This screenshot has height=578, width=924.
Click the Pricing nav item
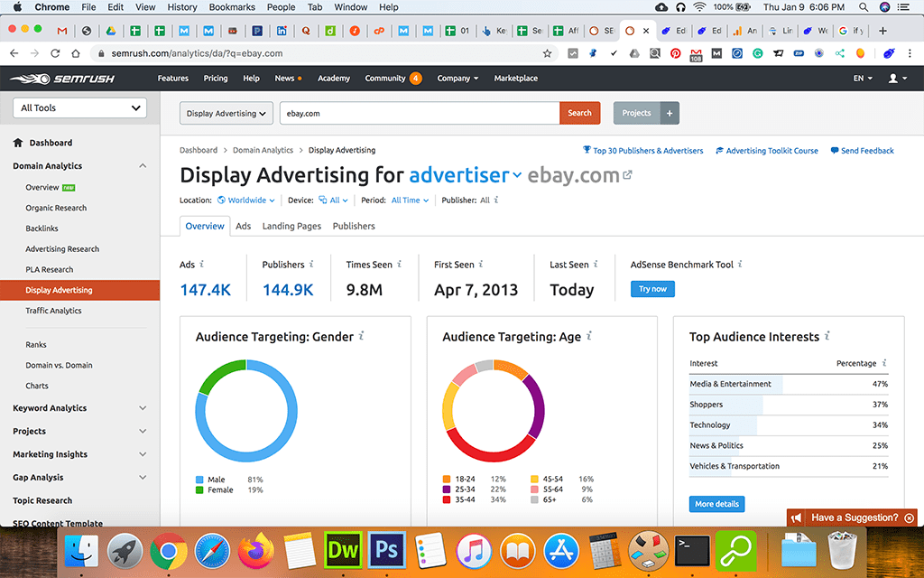[216, 78]
